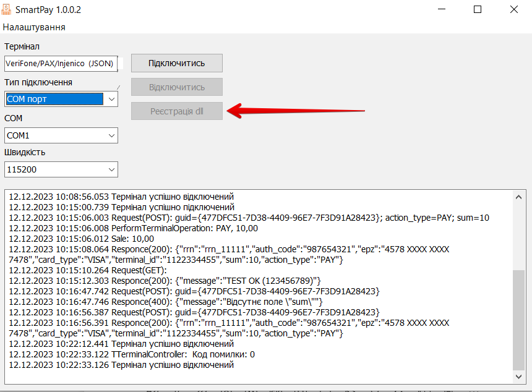Open the Налаштування menu
The image size is (532, 392).
coord(34,27)
